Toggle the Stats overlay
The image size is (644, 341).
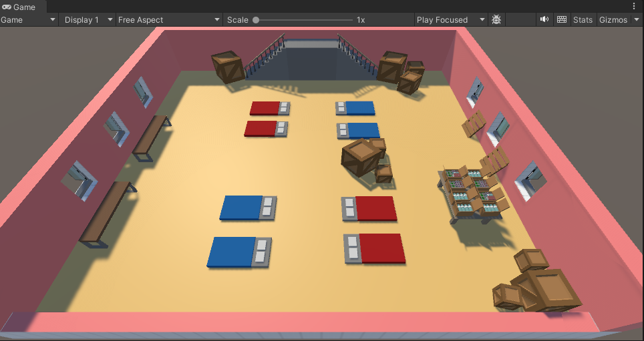point(583,20)
